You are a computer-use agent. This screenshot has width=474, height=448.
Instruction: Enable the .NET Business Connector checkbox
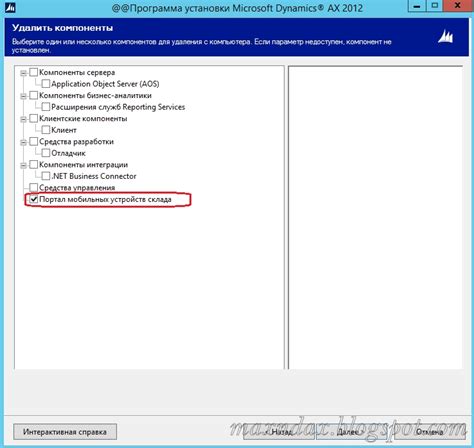[x=46, y=176]
